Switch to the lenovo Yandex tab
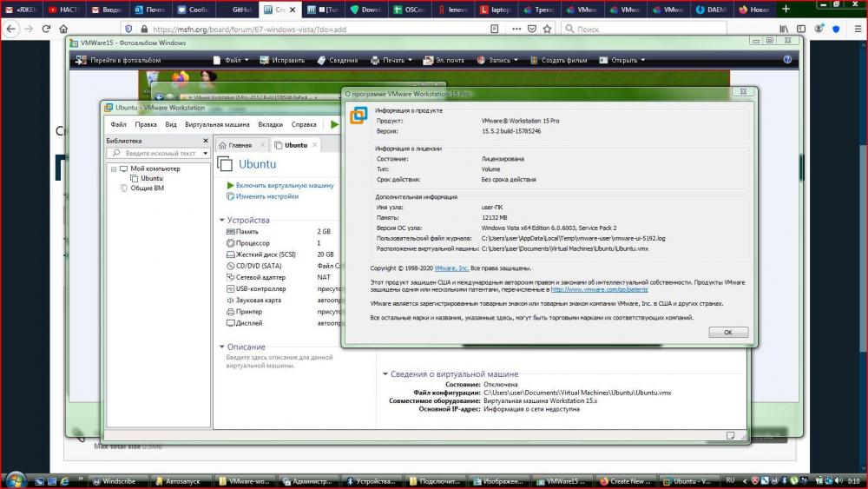 [453, 10]
